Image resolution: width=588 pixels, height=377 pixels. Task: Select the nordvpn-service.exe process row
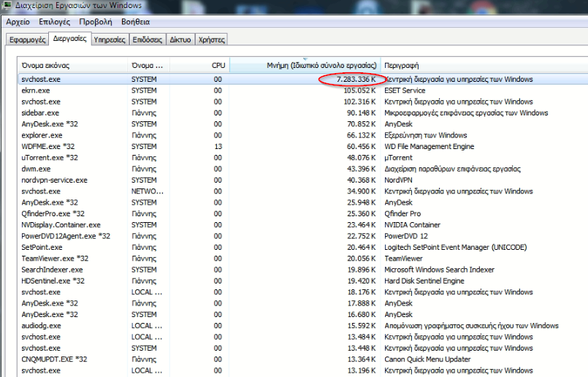54,180
